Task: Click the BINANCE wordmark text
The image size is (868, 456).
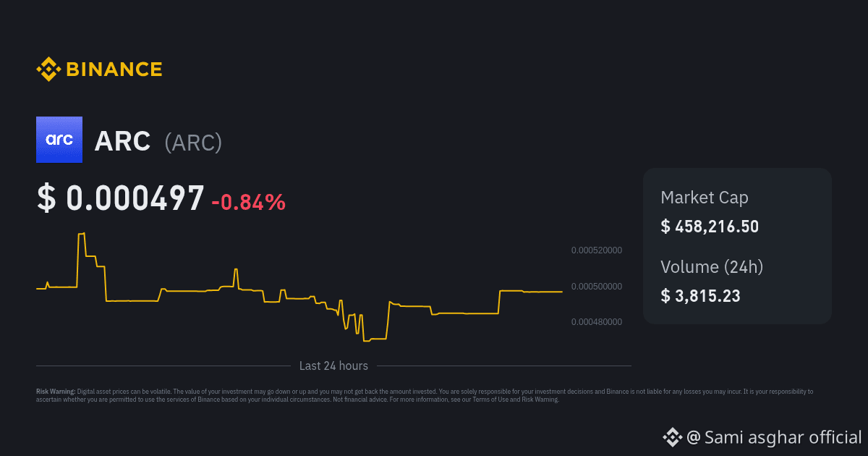Action: pyautogui.click(x=114, y=69)
